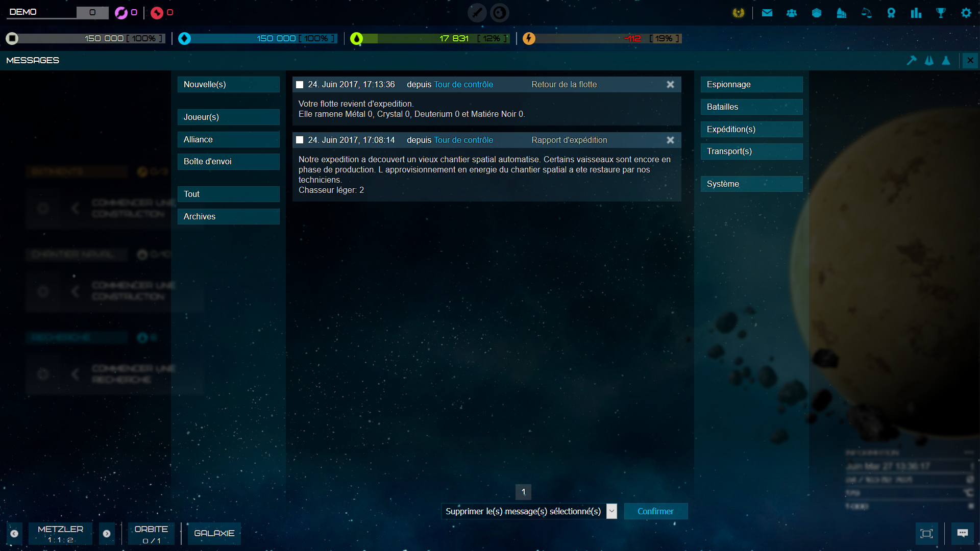Select the Alliance message category
The height and width of the screenshot is (551, 980).
(x=228, y=140)
